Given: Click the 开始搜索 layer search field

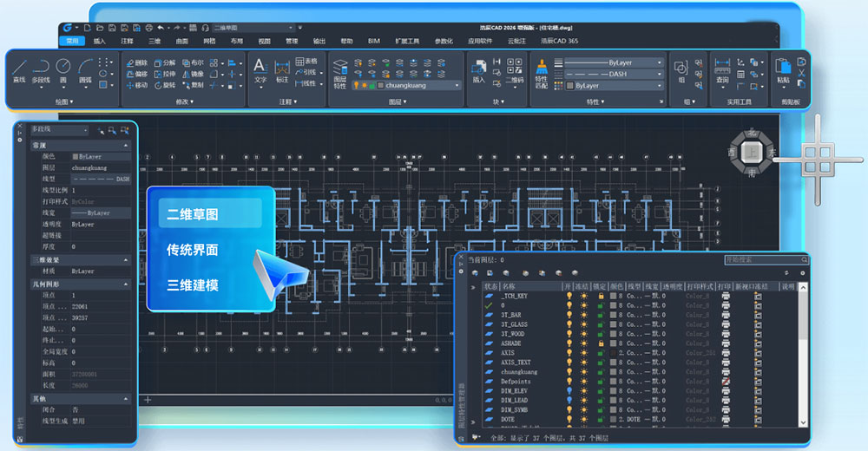Looking at the screenshot, I should 766,259.
